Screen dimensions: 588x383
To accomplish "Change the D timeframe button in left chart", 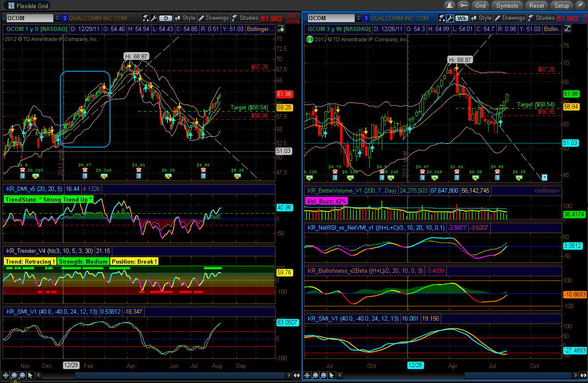I will (166, 18).
